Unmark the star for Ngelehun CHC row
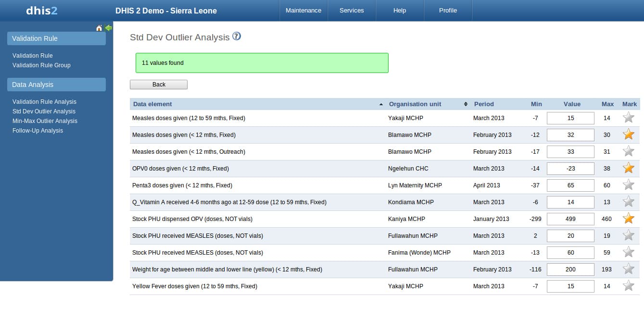The height and width of the screenshot is (319, 644). pyautogui.click(x=628, y=168)
